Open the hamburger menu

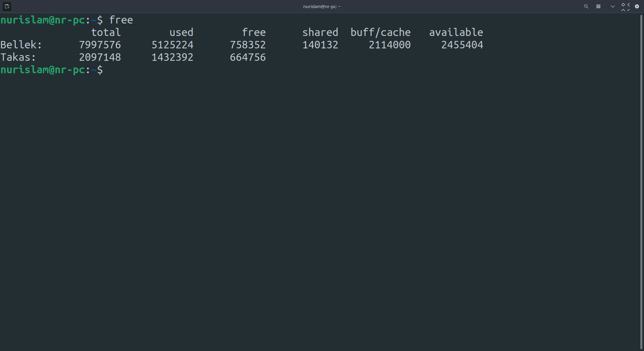click(x=598, y=6)
